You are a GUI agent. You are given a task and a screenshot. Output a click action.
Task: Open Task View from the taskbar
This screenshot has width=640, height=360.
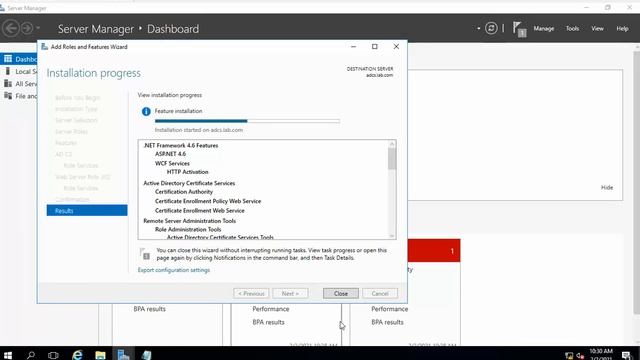coord(53,355)
